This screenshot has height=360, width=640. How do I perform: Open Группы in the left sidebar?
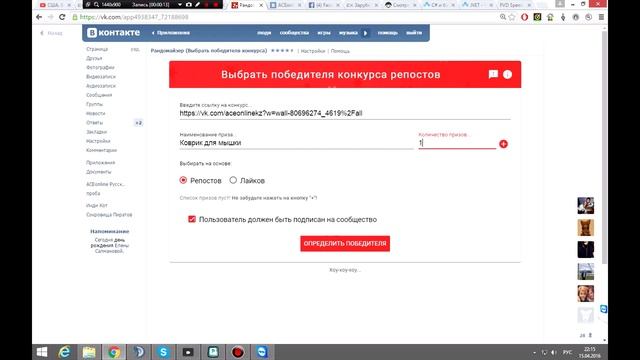coord(94,104)
